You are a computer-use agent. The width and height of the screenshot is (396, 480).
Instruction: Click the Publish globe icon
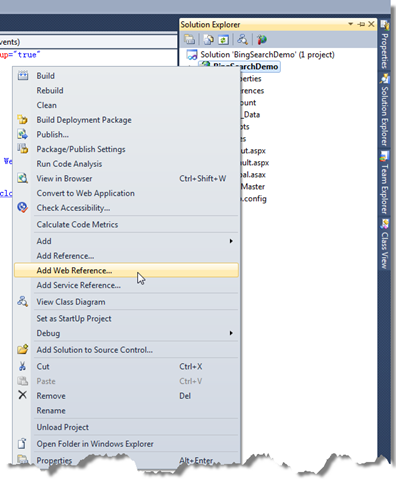[23, 134]
